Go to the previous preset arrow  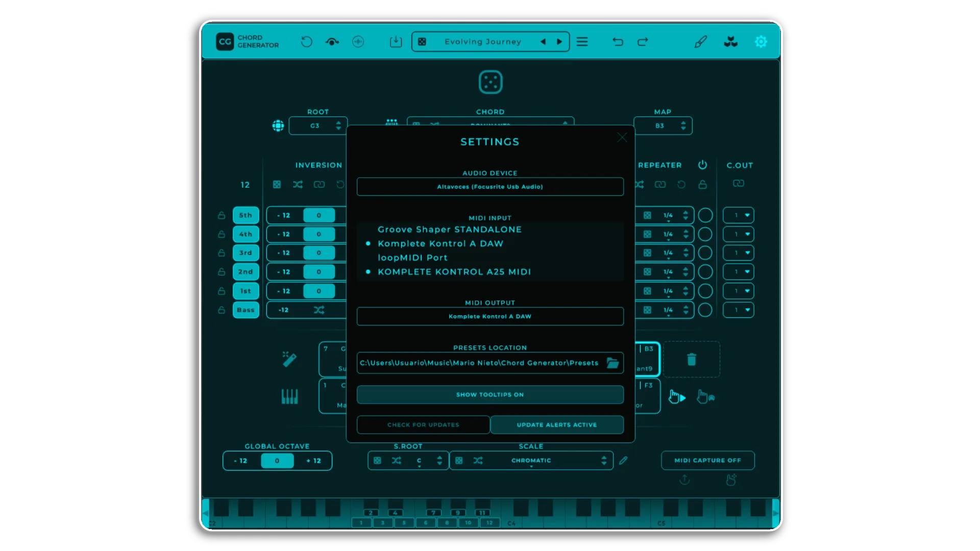[x=543, y=42]
